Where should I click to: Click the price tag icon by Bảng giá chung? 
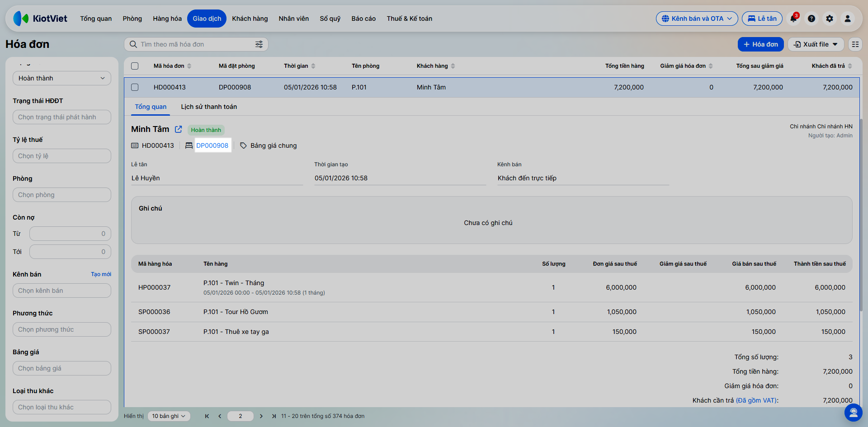(243, 145)
